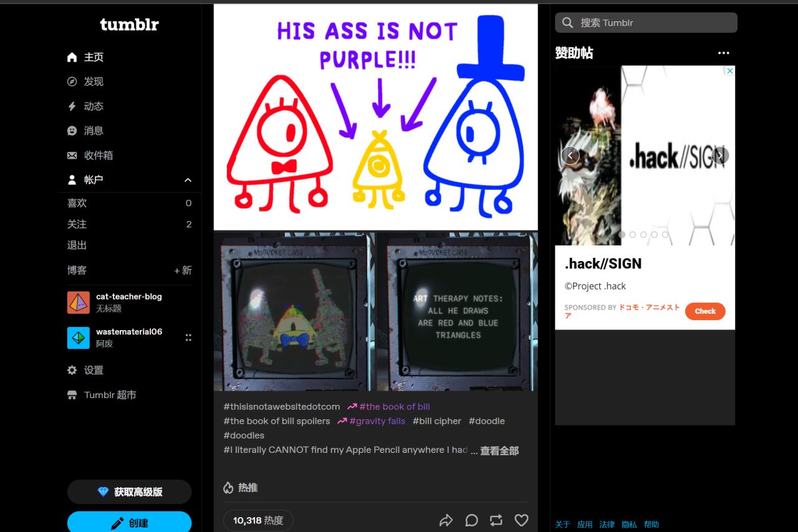798x532 pixels.
Task: Click the flame 热推 blaze button
Action: [x=241, y=488]
